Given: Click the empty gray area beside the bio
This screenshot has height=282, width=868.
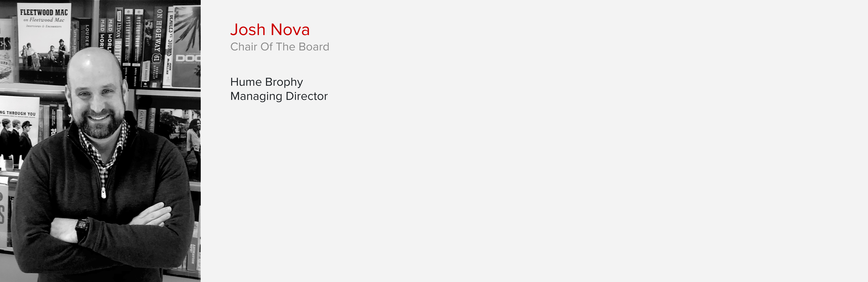Looking at the screenshot, I should [573, 168].
